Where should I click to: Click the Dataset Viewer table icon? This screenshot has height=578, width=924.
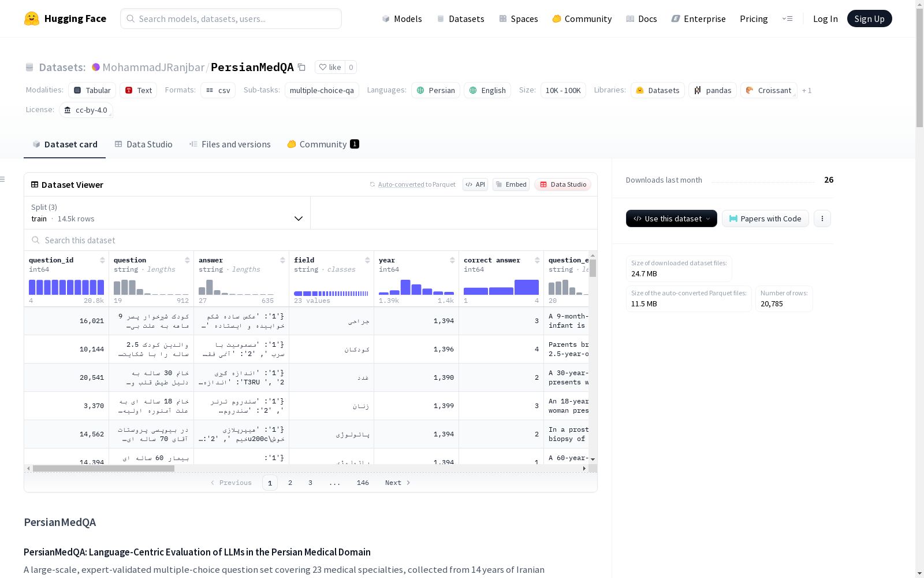point(35,184)
